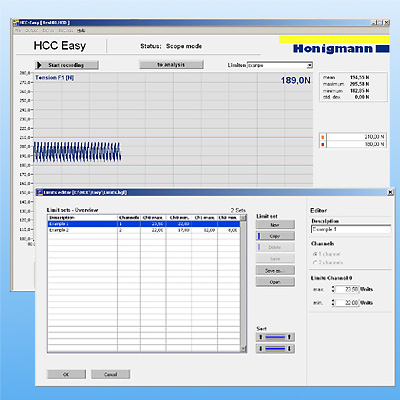Click the to analysis button
This screenshot has height=400, width=400.
pyautogui.click(x=171, y=65)
